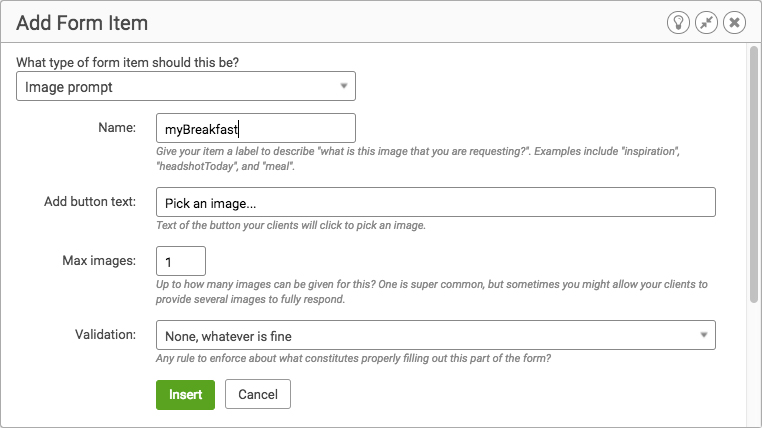Click into the Name field containing myBreakfast
762x428 pixels.
pyautogui.click(x=256, y=128)
